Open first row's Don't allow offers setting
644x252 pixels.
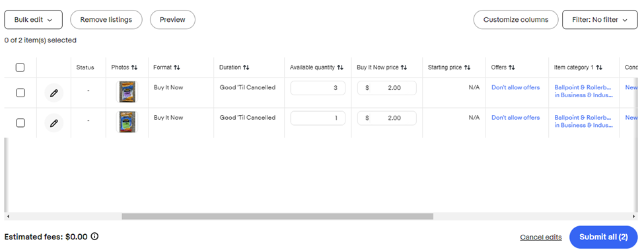pos(515,87)
